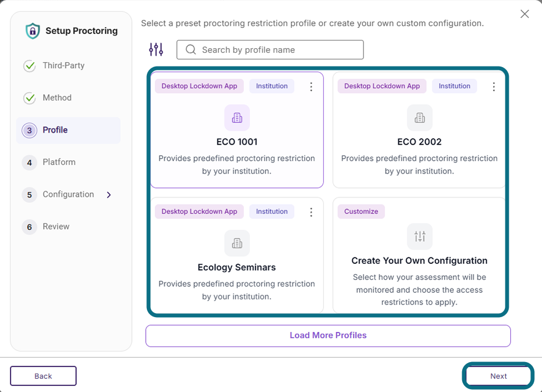The width and height of the screenshot is (542, 392).
Task: Focus the Search by profile name field
Action: point(270,49)
